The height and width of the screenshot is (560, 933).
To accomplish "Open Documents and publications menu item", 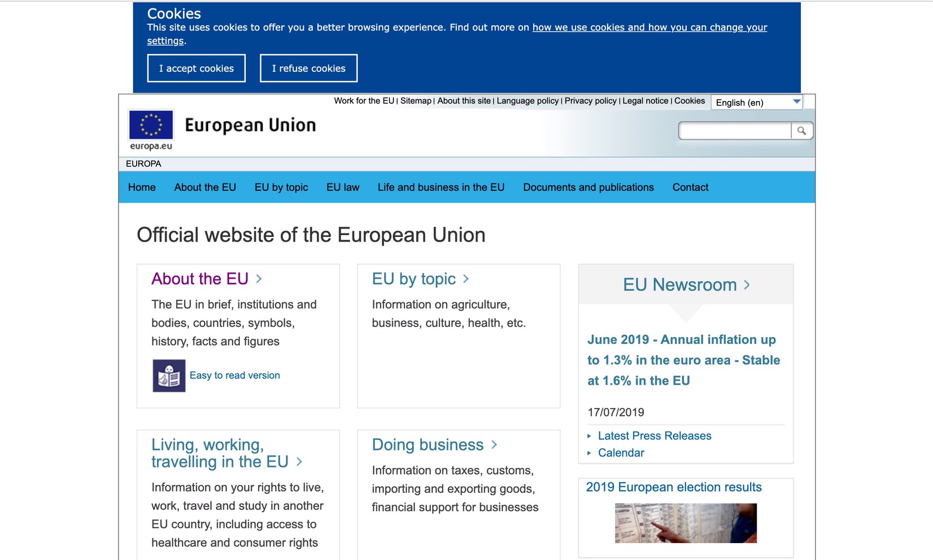I will pos(588,187).
